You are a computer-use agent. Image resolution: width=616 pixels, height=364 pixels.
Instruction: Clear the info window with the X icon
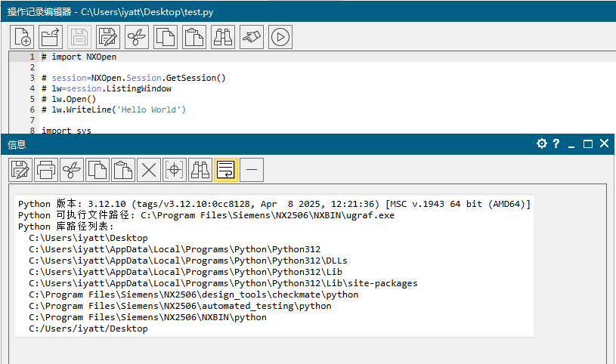click(149, 170)
